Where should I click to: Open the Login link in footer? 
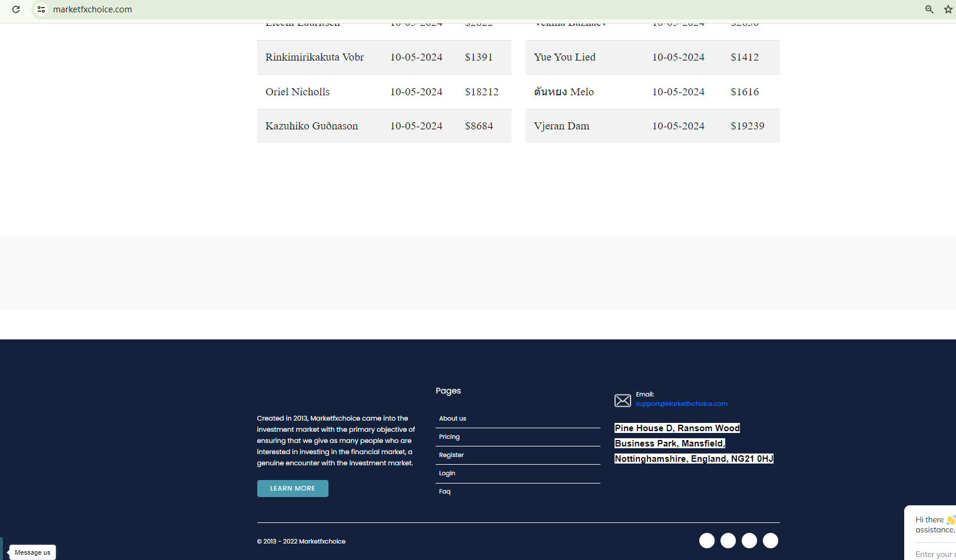[447, 474]
